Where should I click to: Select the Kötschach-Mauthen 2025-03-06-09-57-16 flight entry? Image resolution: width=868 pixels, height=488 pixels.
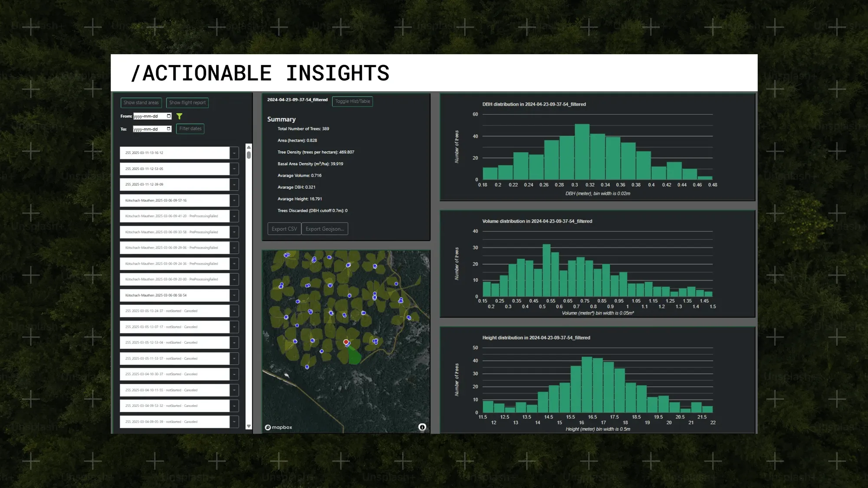[174, 200]
